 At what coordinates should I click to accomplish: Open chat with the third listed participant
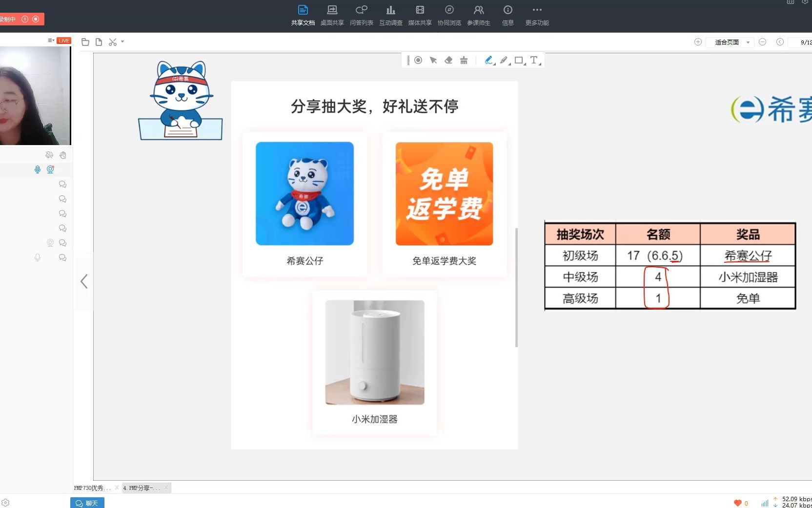pyautogui.click(x=62, y=213)
